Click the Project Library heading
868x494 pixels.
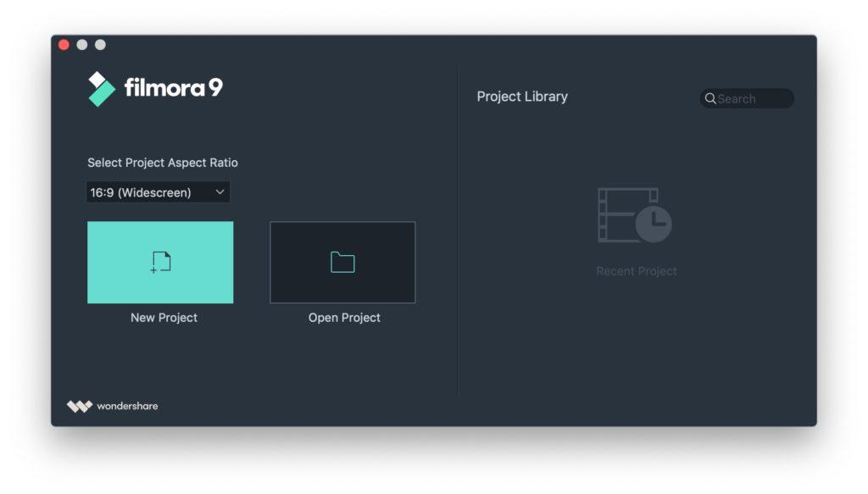pos(522,97)
